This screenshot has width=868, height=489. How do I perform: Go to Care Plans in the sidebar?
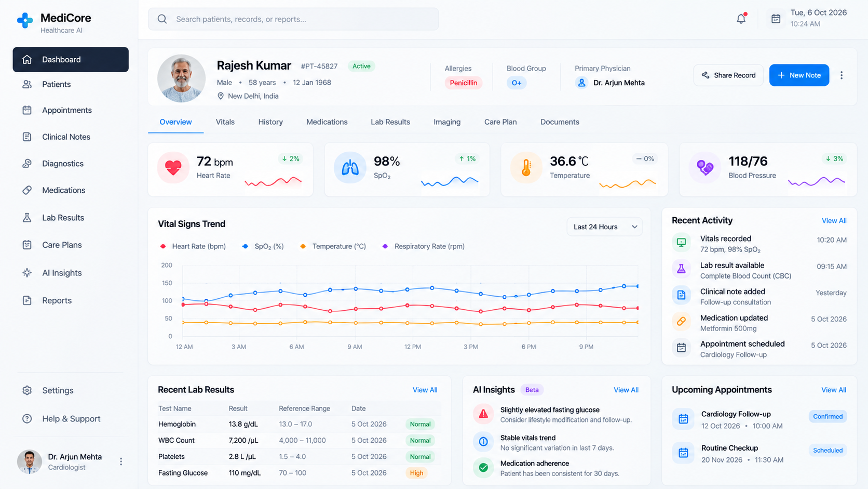pos(71,245)
